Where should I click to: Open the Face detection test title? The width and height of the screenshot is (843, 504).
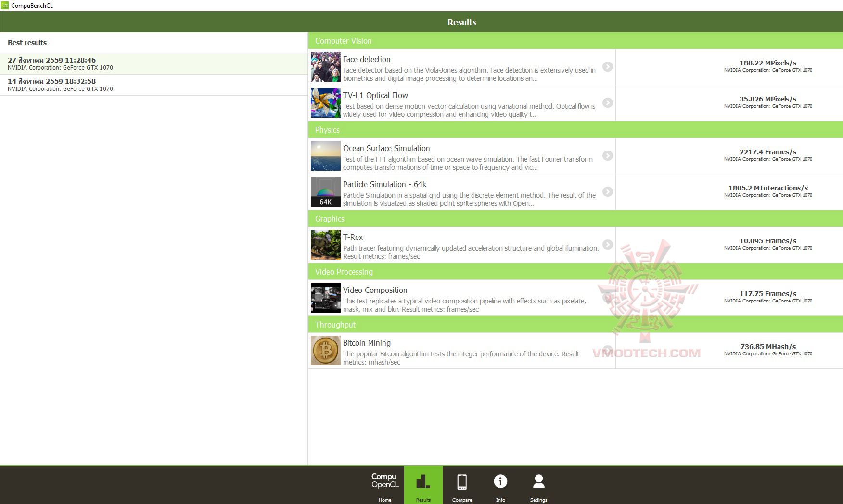367,59
